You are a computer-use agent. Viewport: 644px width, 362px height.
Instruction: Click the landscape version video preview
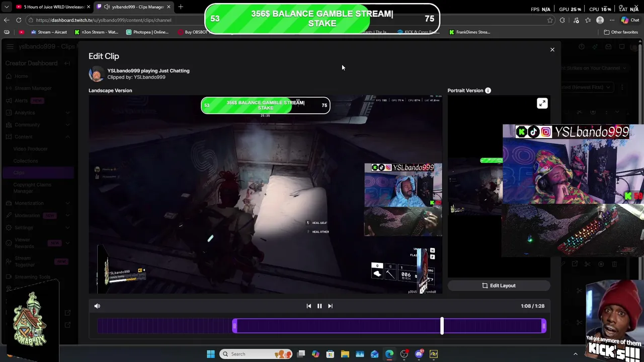click(266, 195)
